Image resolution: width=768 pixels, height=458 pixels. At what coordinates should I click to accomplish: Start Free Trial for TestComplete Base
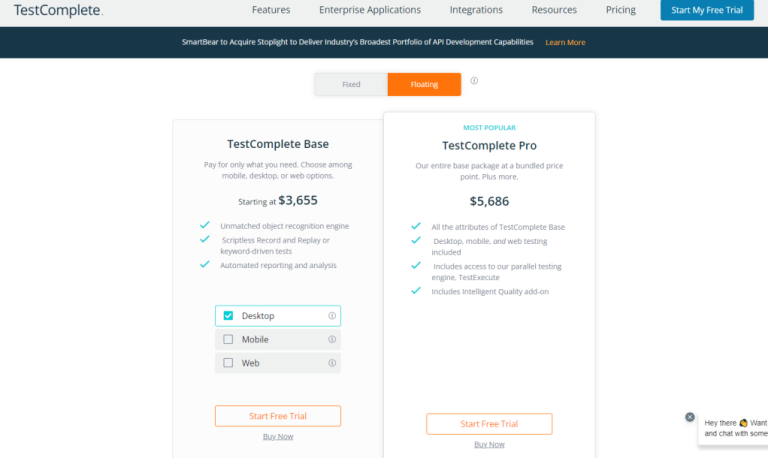pos(278,416)
